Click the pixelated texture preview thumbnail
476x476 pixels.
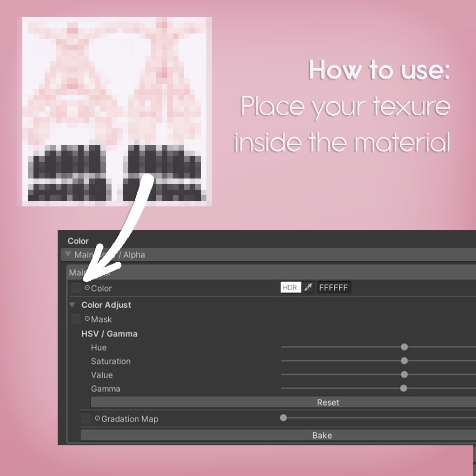[x=114, y=111]
